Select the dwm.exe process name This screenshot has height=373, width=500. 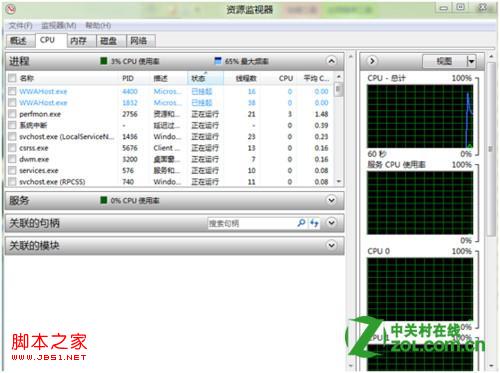[x=34, y=159]
